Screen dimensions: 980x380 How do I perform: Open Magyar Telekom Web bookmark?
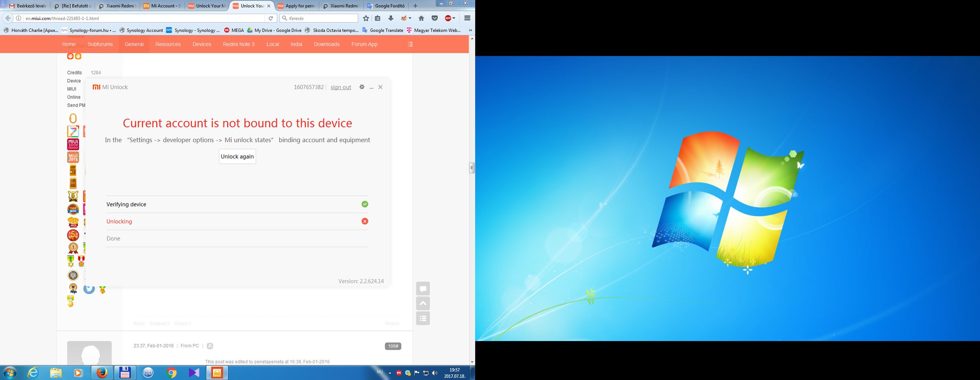click(434, 30)
